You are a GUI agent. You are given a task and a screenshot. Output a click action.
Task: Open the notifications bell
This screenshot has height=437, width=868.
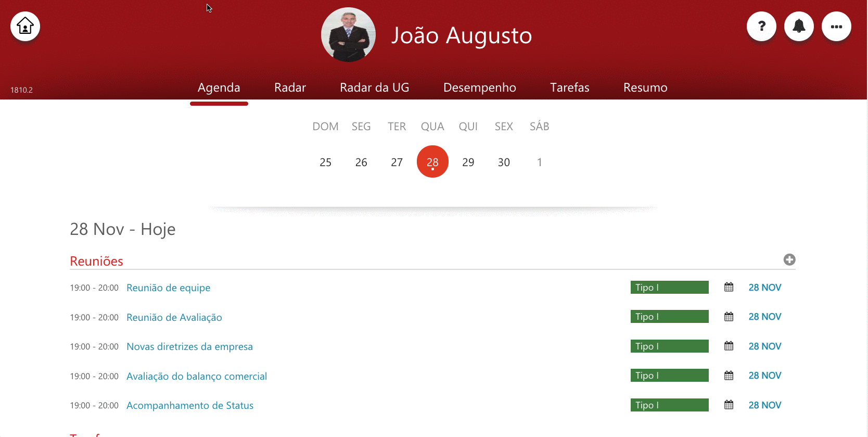[799, 26]
